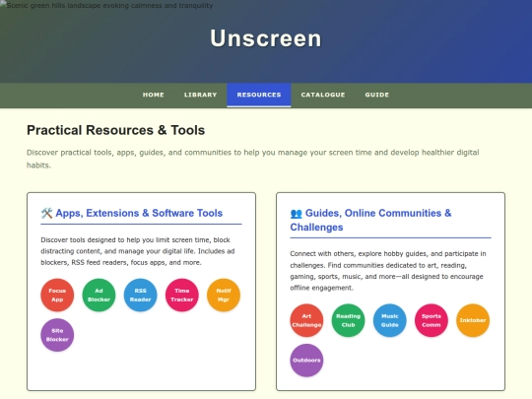Click the 'Discover tools designed' card description
The image size is (532, 399).
(138, 251)
